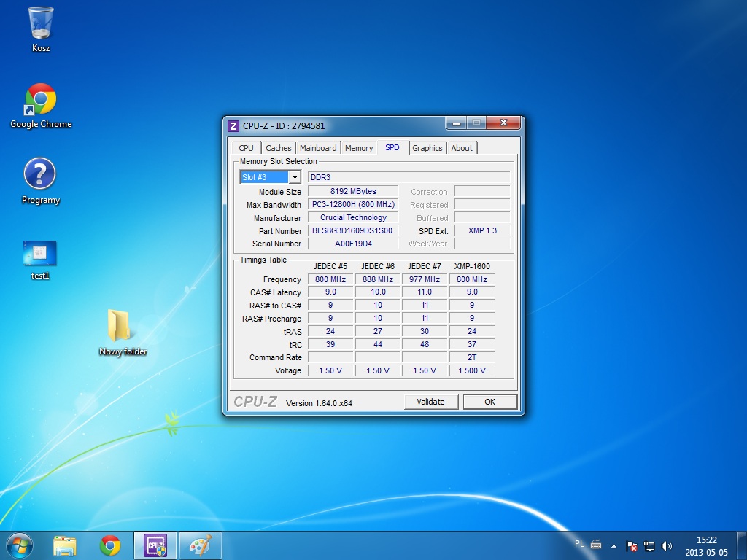Click the Show desktop button
This screenshot has height=560, width=747.
click(x=742, y=545)
